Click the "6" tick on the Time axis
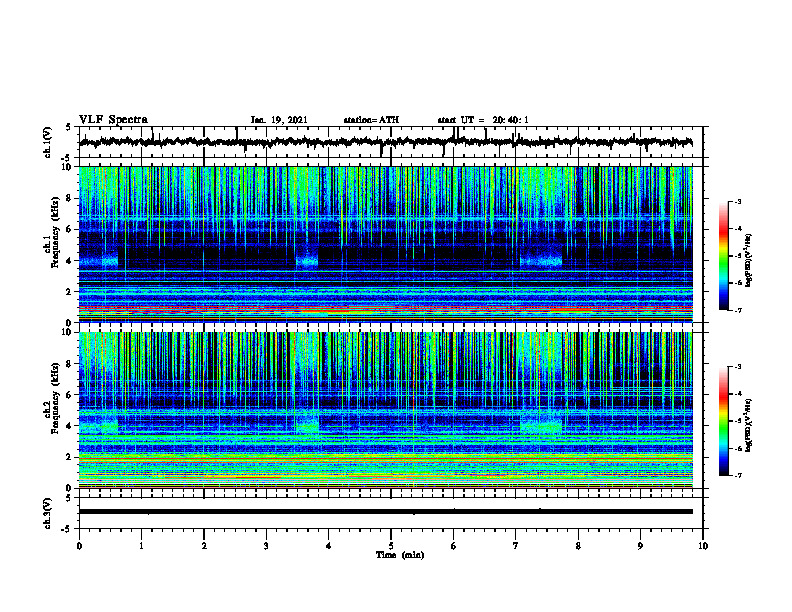This screenshot has width=792, height=612. 454,546
